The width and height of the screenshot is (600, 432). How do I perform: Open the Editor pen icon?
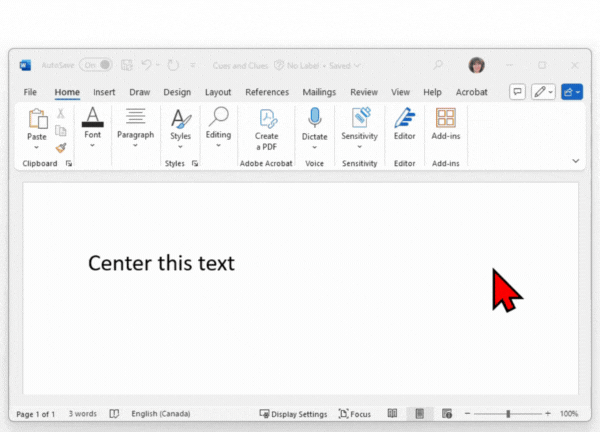[x=404, y=118]
